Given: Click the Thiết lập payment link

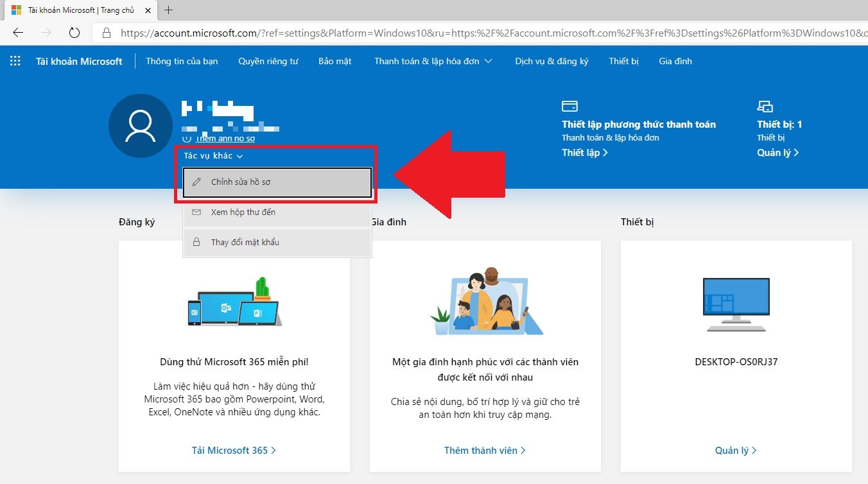Looking at the screenshot, I should (585, 152).
